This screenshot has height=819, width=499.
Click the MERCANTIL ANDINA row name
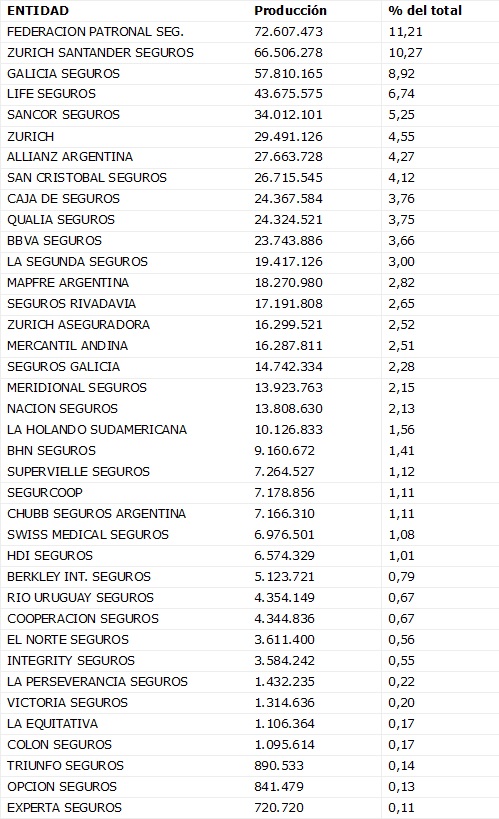click(67, 346)
